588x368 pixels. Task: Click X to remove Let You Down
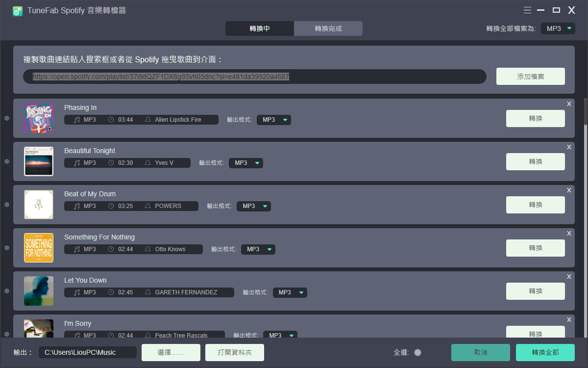[x=569, y=277]
